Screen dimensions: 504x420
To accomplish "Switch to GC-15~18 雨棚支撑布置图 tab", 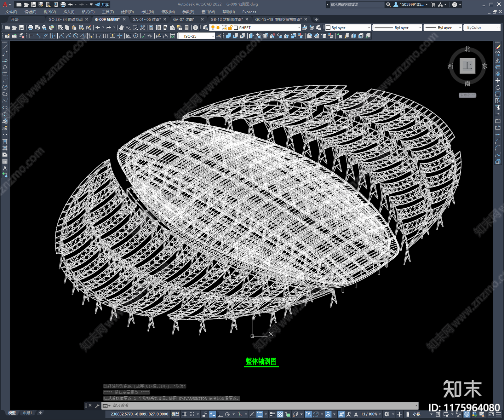I will coord(278,20).
